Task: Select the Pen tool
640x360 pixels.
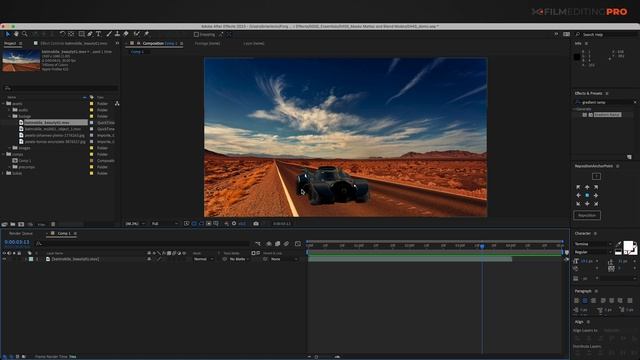Action: (x=90, y=34)
